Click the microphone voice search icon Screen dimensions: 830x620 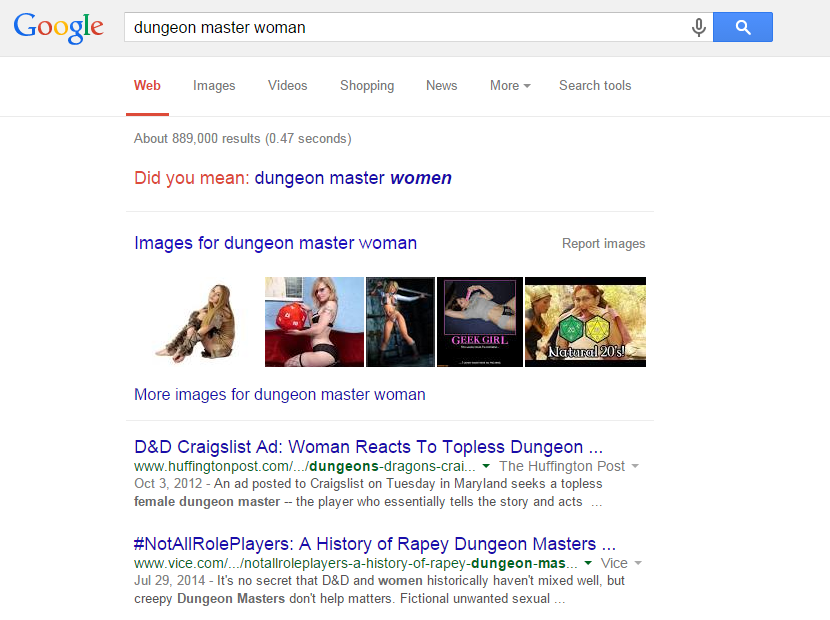tap(699, 28)
